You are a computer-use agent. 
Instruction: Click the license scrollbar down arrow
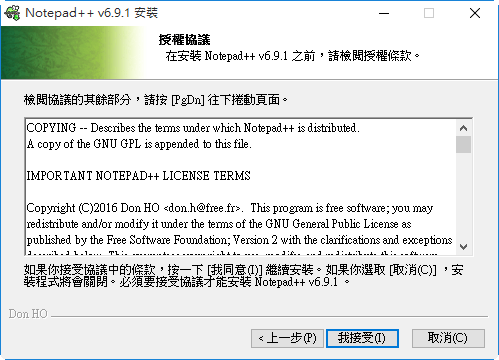(x=463, y=247)
